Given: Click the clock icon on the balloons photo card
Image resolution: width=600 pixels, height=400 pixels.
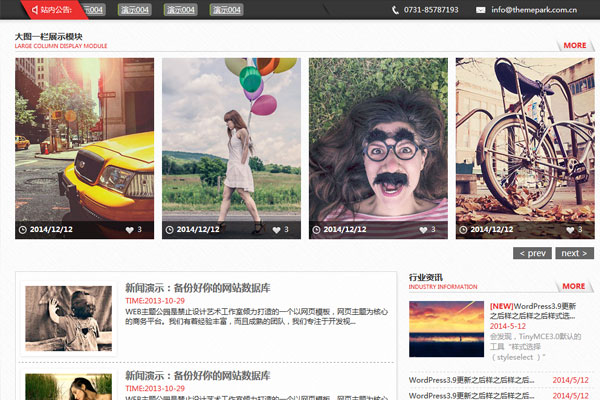Looking at the screenshot, I should click(x=170, y=230).
